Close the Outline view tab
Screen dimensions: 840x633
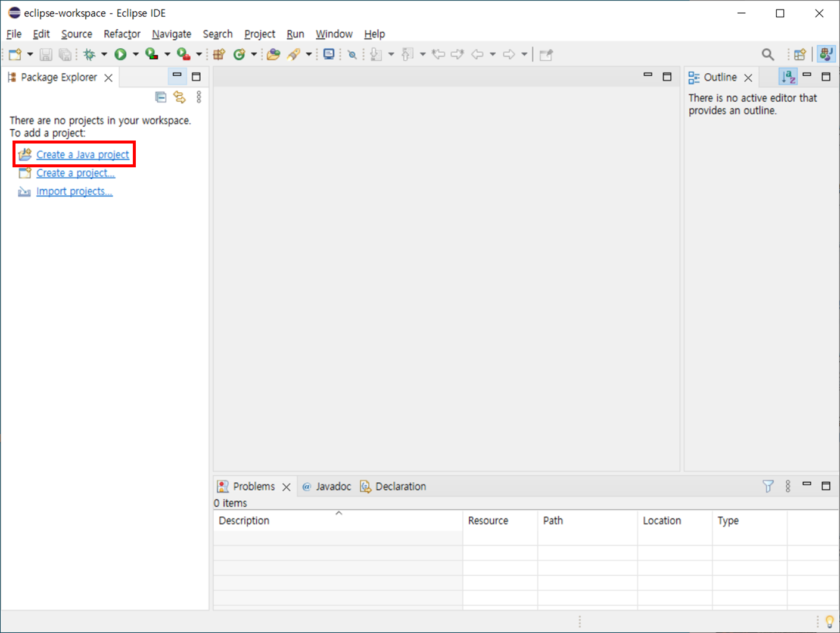[748, 77]
